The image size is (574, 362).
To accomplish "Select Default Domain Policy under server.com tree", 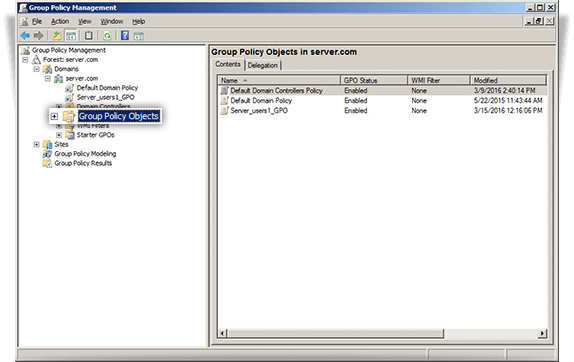I will [107, 88].
